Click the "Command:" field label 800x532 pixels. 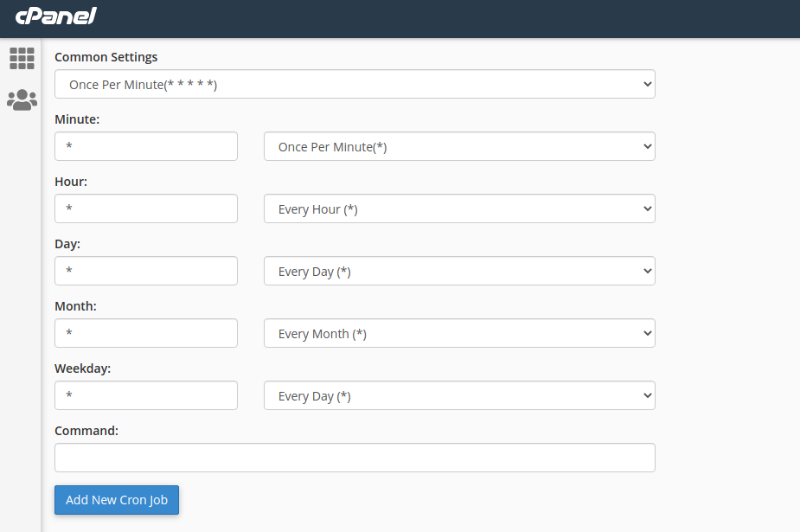86,431
